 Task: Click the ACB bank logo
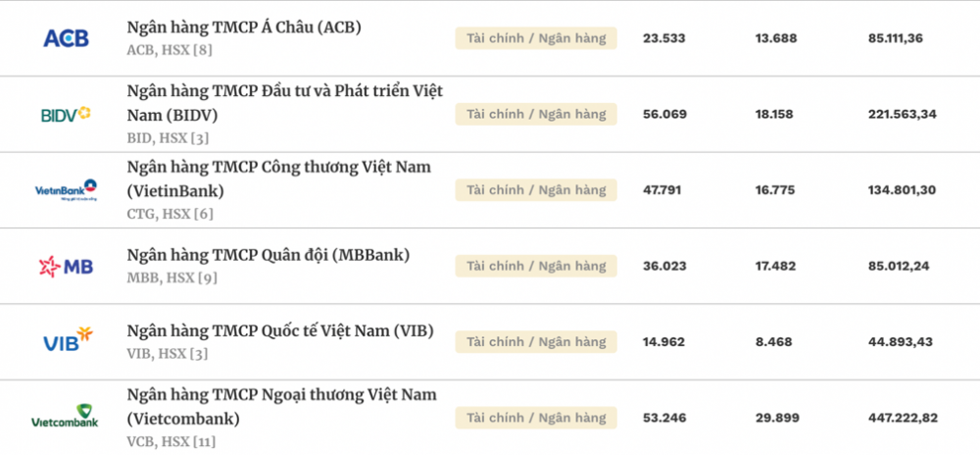point(66,38)
